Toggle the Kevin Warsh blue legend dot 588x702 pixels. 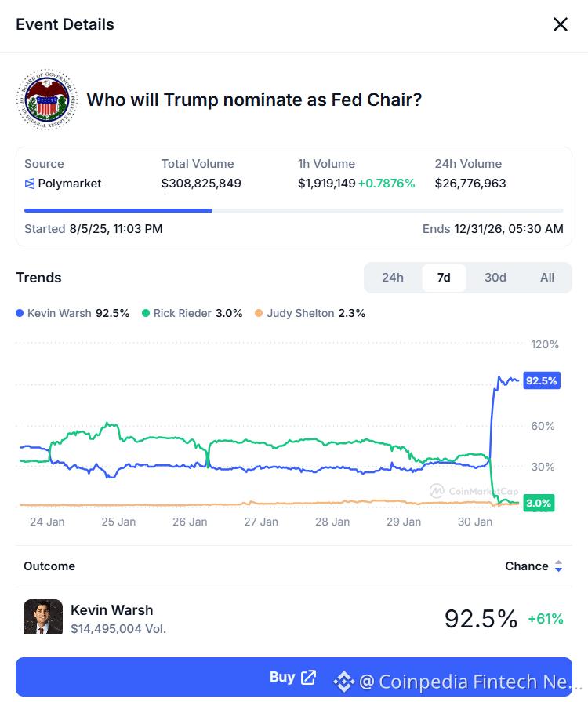pyautogui.click(x=20, y=313)
